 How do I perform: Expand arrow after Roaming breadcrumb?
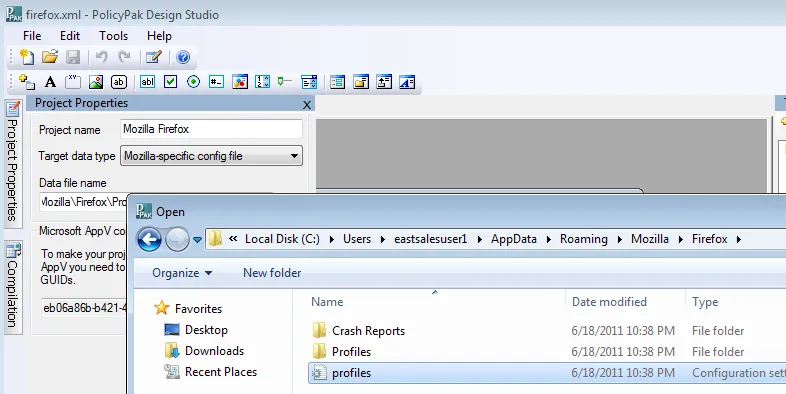[619, 240]
